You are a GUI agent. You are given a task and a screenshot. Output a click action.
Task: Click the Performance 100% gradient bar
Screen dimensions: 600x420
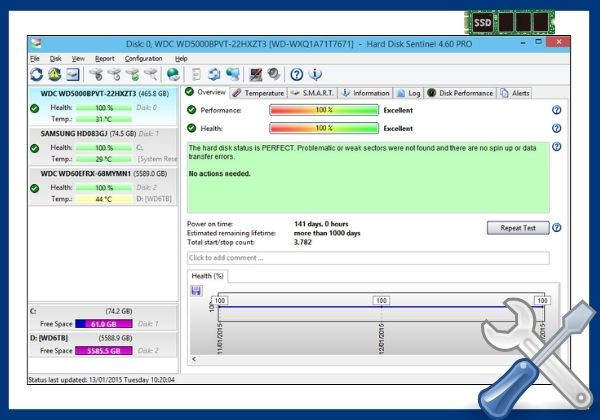coord(324,110)
